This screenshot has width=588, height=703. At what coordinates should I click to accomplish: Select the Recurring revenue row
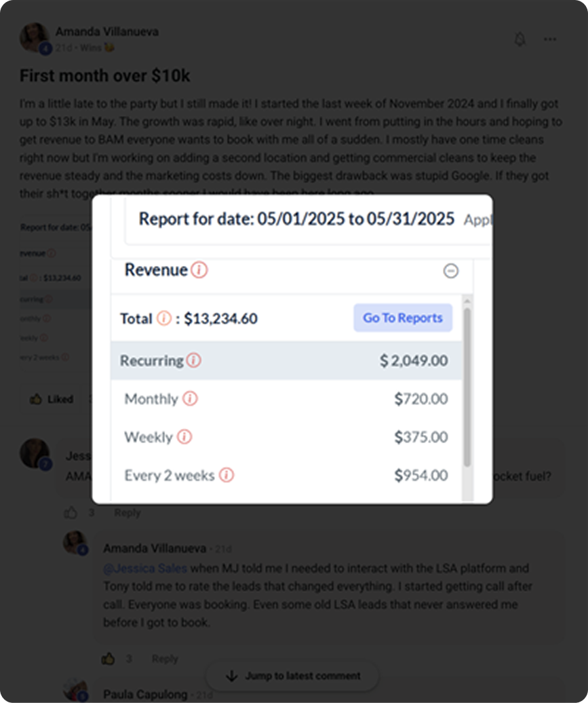tap(286, 360)
